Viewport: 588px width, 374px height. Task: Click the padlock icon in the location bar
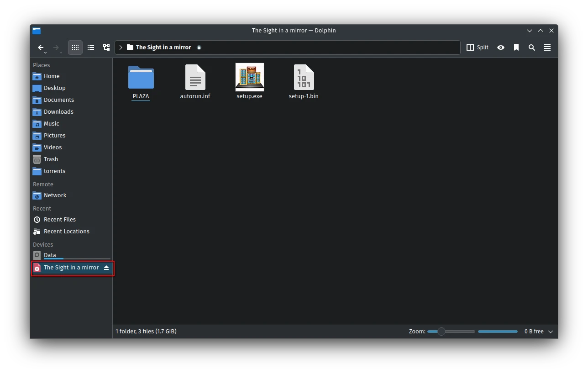point(199,47)
